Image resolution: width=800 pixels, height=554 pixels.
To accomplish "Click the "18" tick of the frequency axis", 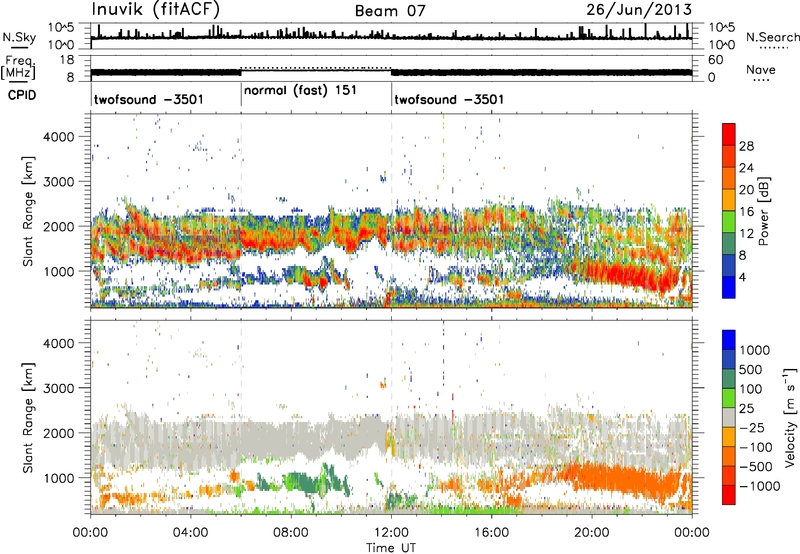I will pyautogui.click(x=67, y=60).
